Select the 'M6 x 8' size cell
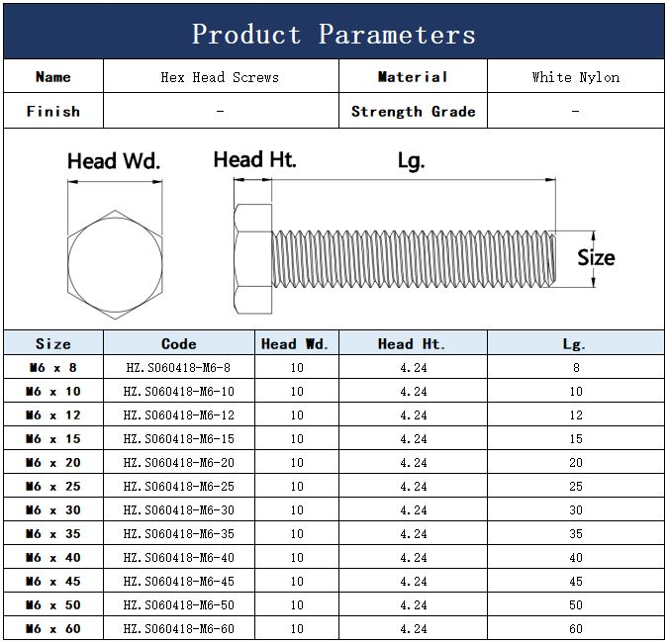 53,368
